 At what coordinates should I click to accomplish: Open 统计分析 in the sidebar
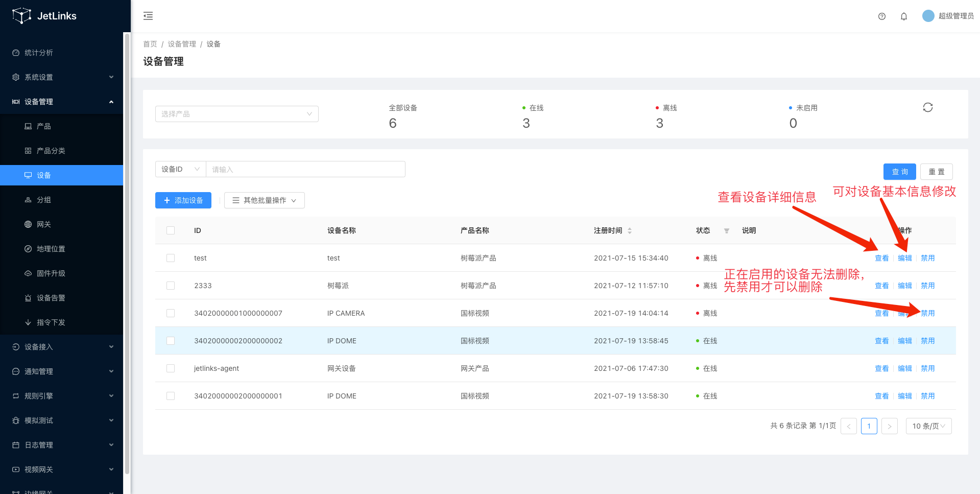61,53
